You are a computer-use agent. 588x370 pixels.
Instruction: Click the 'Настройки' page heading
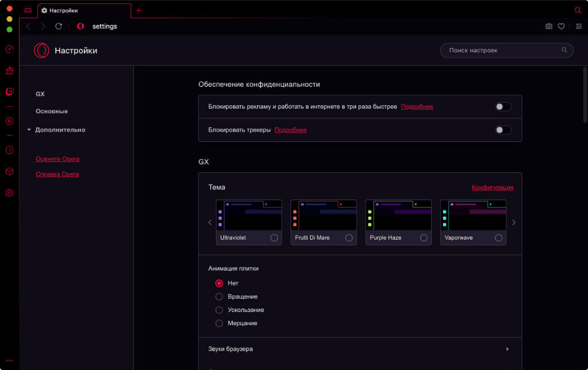coord(76,51)
